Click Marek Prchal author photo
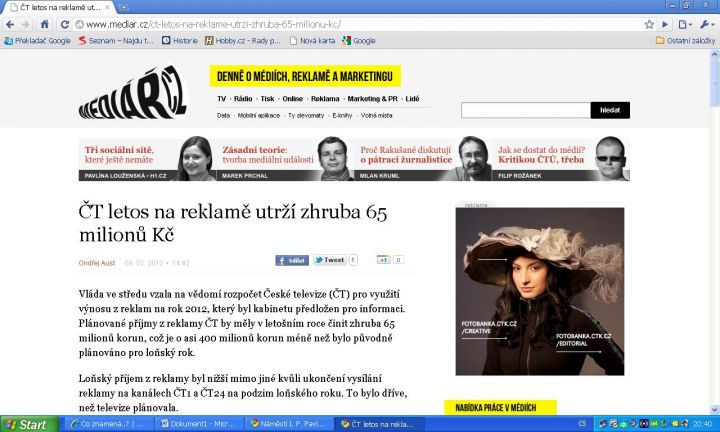The width and height of the screenshot is (720, 432). pos(333,158)
